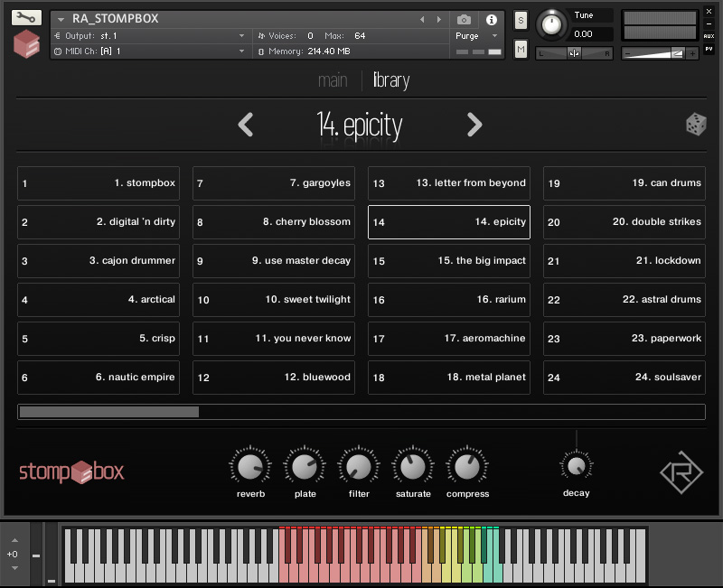Load preset 21. lockdown

click(x=624, y=261)
